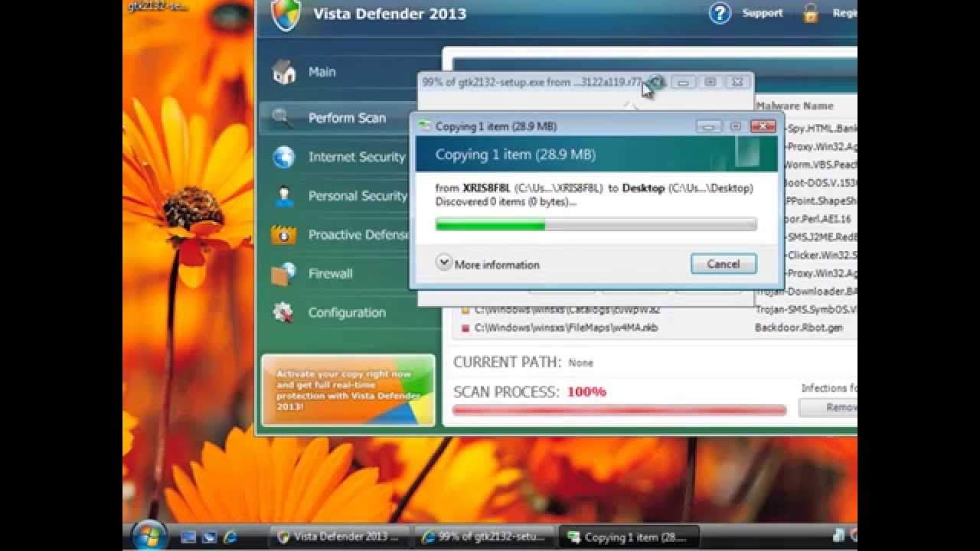
Task: Close the Copying 1 item dialog
Action: click(x=763, y=126)
